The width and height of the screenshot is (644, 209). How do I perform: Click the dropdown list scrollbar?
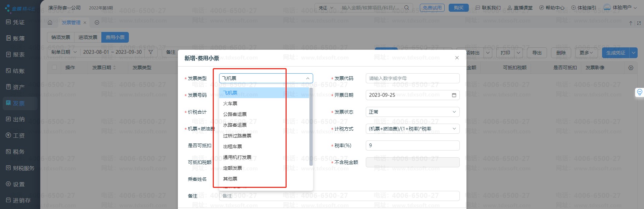point(311,128)
